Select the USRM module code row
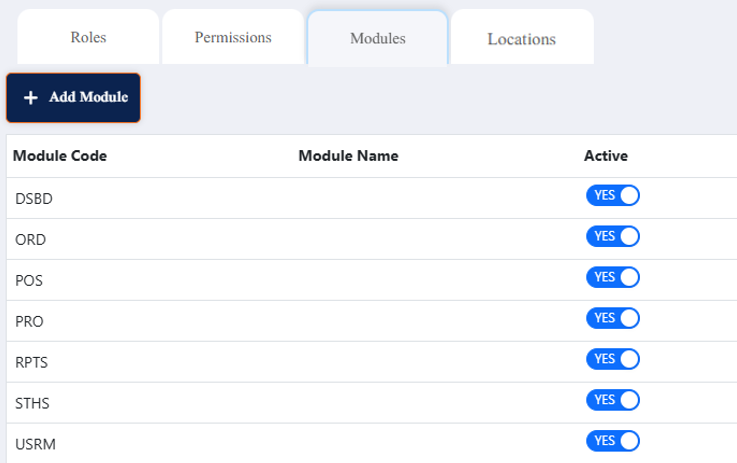Viewport: 737px width, 463px height. 34,444
